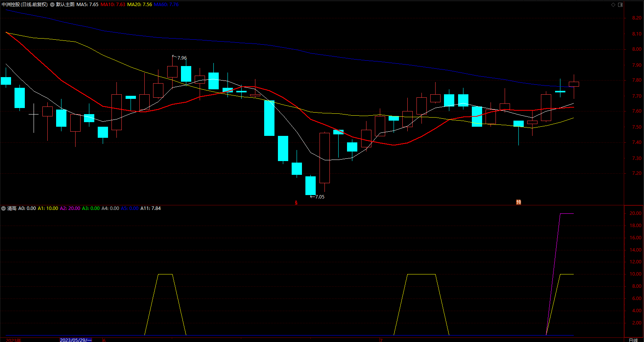This screenshot has height=342, width=644.
Task: Click the A5: 0.00 indicator value
Action: (x=130, y=208)
